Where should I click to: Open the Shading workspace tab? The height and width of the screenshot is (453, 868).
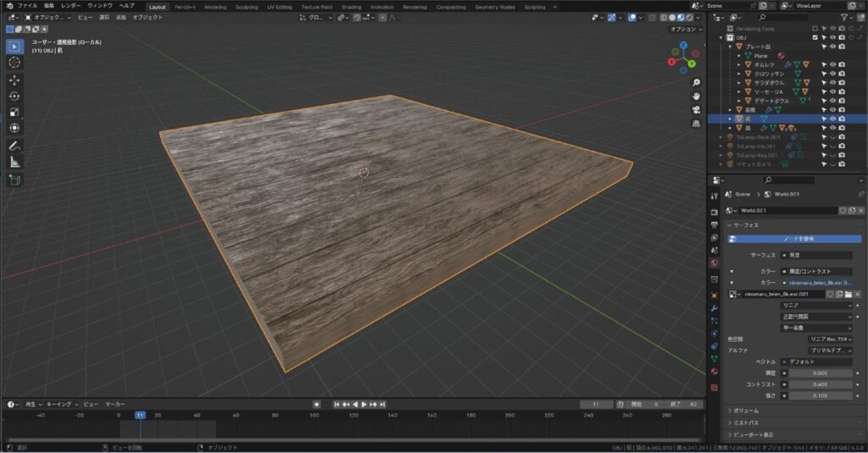pyautogui.click(x=351, y=7)
